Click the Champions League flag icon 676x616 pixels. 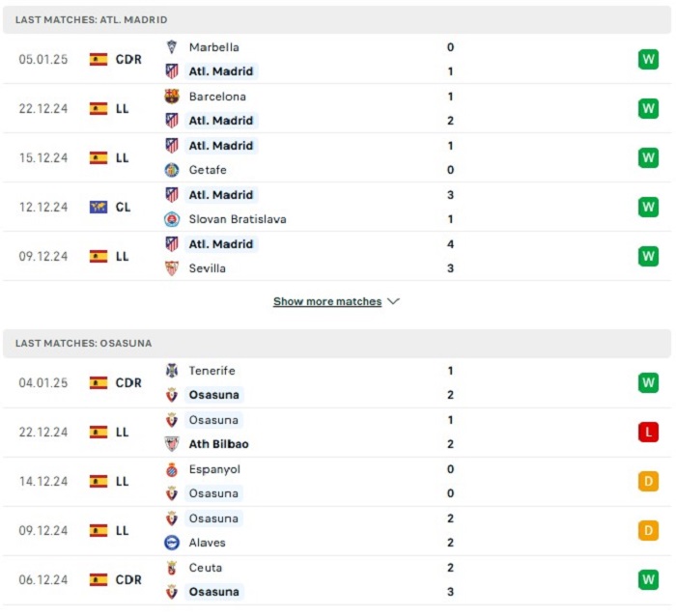click(x=99, y=208)
